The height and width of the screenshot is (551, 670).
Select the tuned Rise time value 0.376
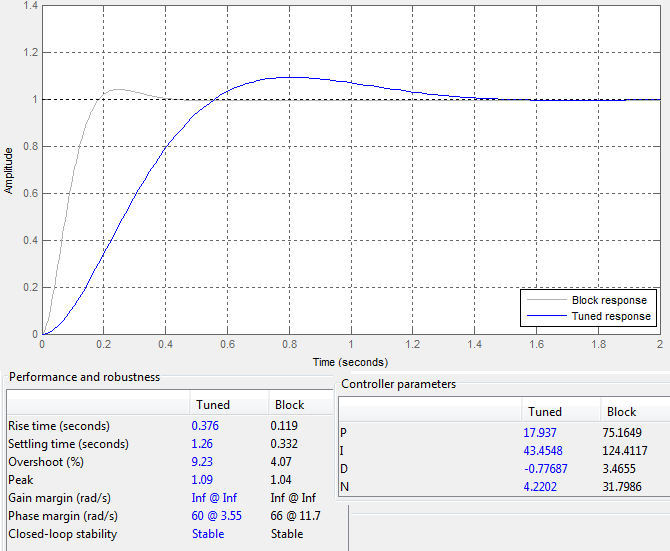(207, 426)
